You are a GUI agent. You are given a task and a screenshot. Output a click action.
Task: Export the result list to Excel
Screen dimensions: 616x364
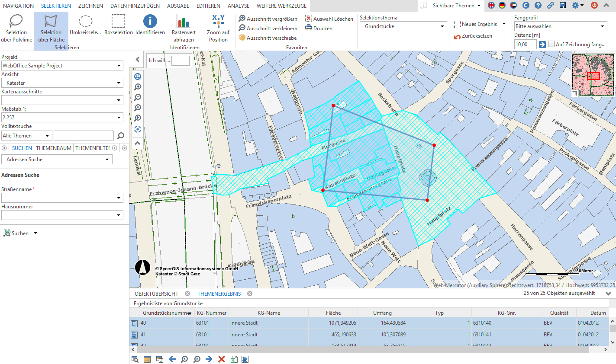click(x=234, y=359)
